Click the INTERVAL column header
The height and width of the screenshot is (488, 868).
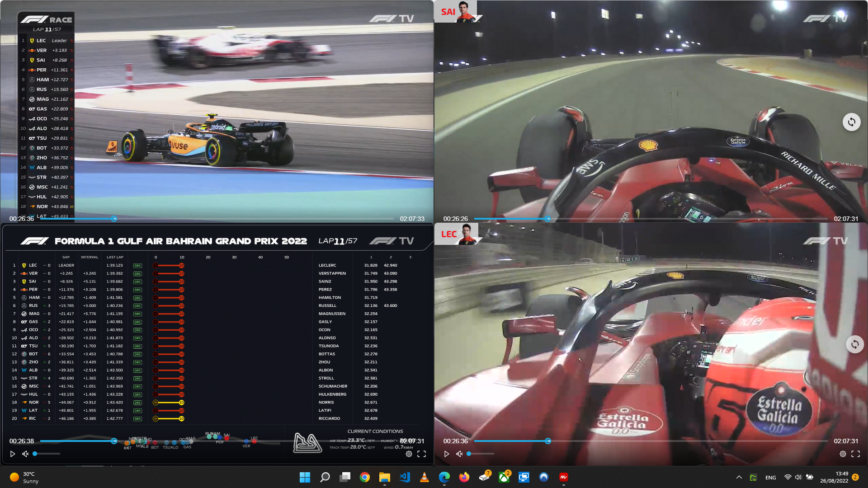(90, 257)
